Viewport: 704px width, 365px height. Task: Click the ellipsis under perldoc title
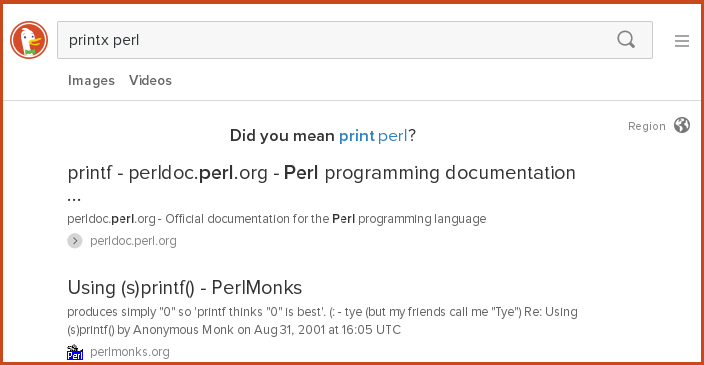coord(74,198)
